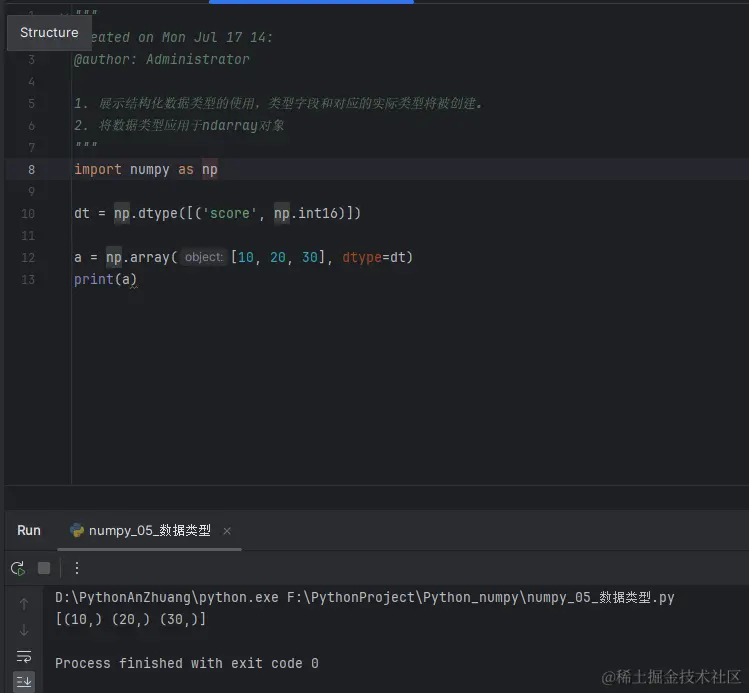Click the Rerun icon in Run panel
The image size is (749, 693).
tap(18, 568)
